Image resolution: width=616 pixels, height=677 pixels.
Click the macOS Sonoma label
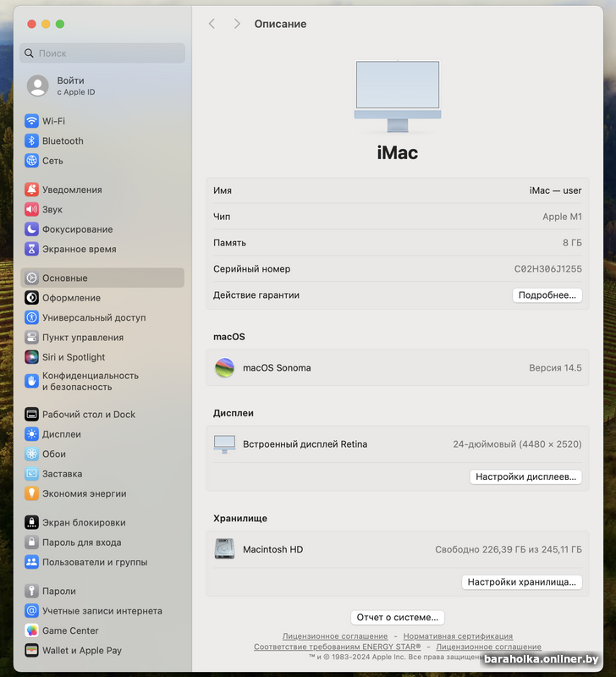pyautogui.click(x=277, y=368)
